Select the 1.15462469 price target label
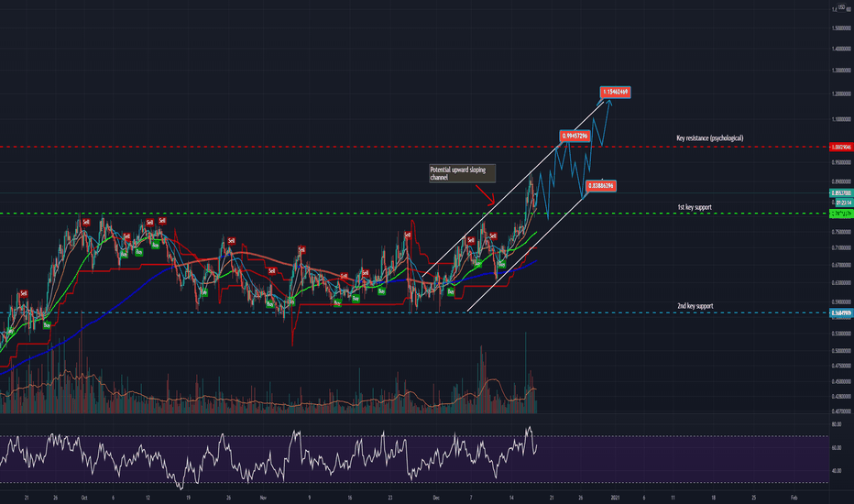Screen dimensions: 854x504 click(x=616, y=92)
